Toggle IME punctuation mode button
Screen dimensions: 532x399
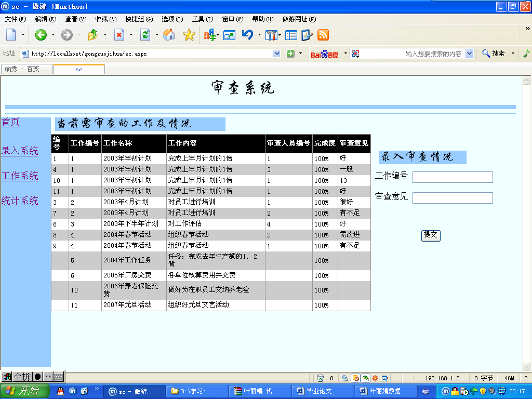[x=48, y=377]
